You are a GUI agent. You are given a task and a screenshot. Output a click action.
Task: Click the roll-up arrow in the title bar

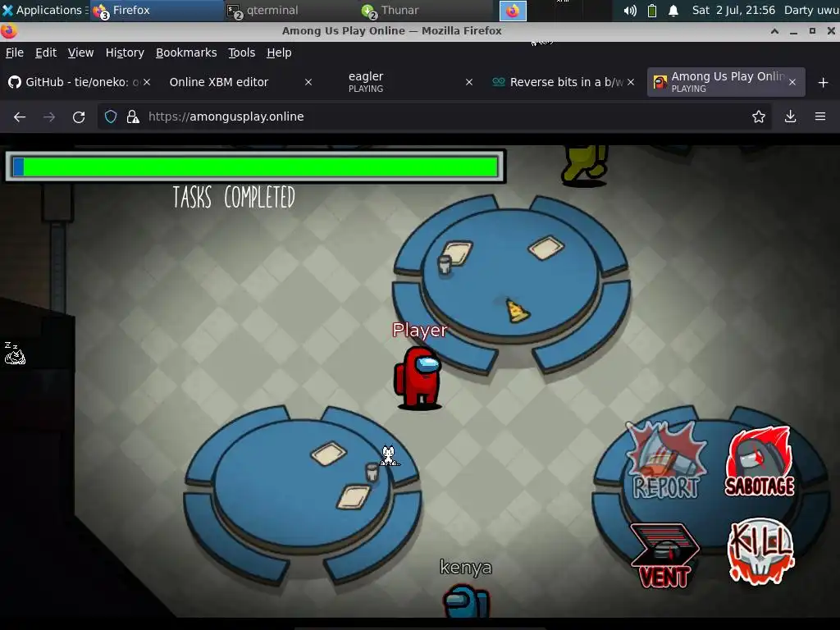(774, 31)
